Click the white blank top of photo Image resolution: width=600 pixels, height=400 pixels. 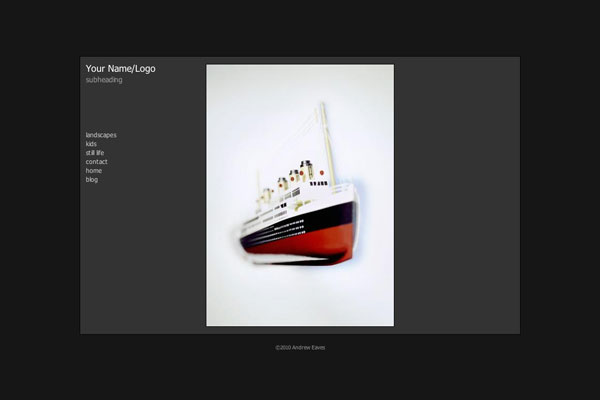(x=300, y=82)
